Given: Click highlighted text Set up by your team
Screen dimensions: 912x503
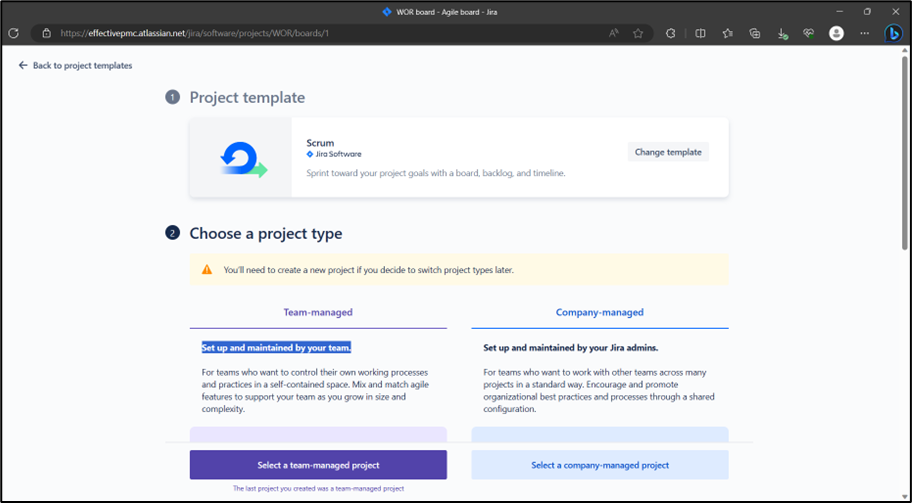Looking at the screenshot, I should point(276,348).
